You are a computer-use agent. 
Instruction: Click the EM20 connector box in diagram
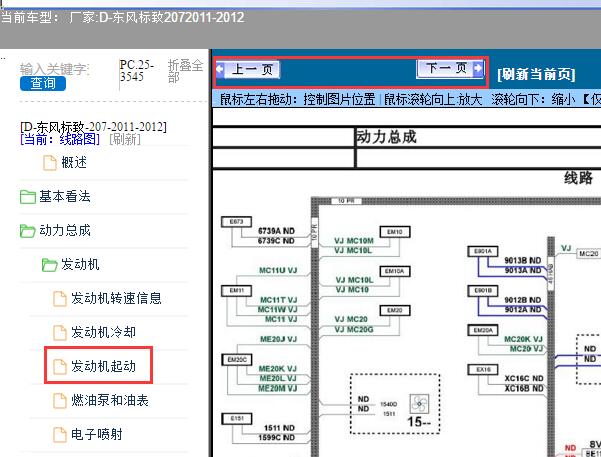pos(395,310)
